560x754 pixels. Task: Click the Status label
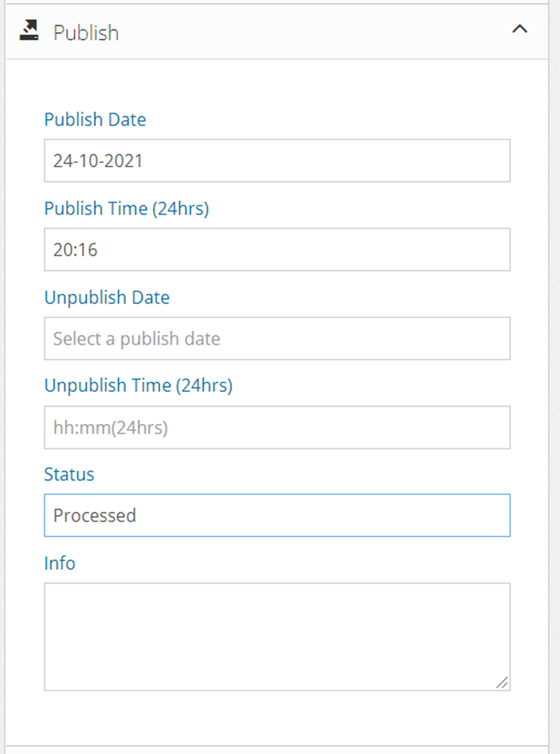69,475
